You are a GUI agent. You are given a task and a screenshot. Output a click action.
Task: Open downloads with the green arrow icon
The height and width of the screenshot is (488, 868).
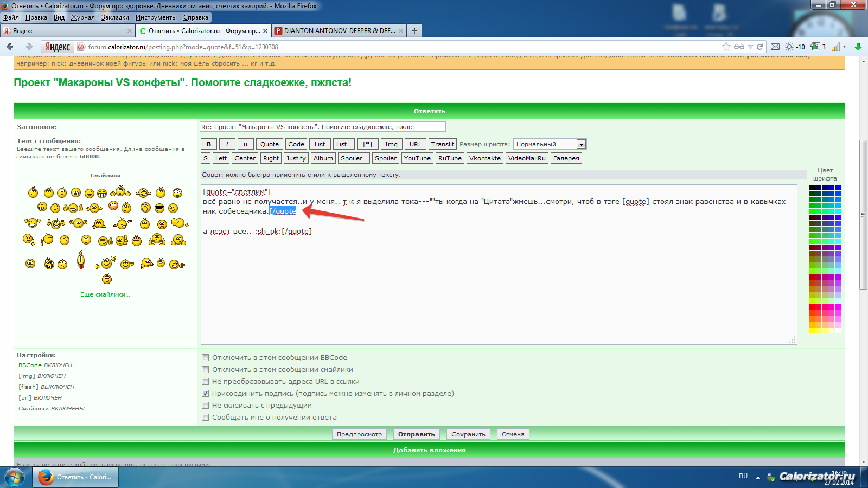858,47
